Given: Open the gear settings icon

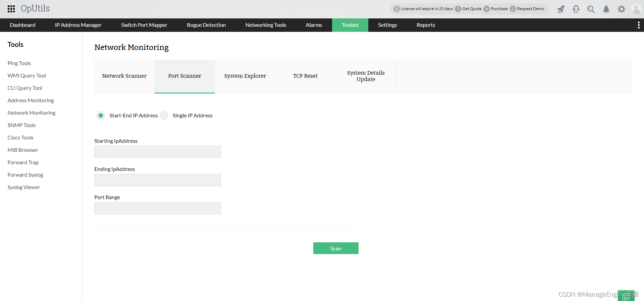Looking at the screenshot, I should point(622,9).
